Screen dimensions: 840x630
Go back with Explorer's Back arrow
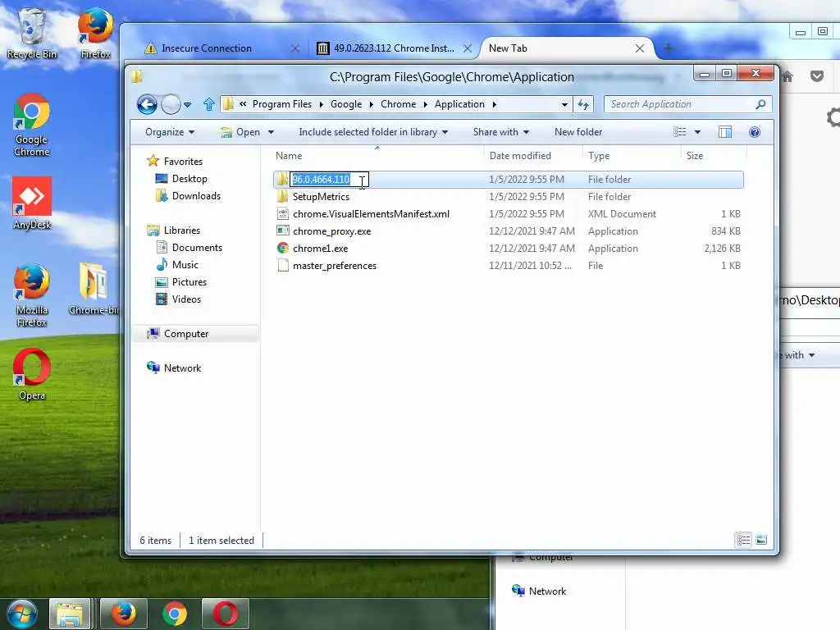(x=147, y=104)
